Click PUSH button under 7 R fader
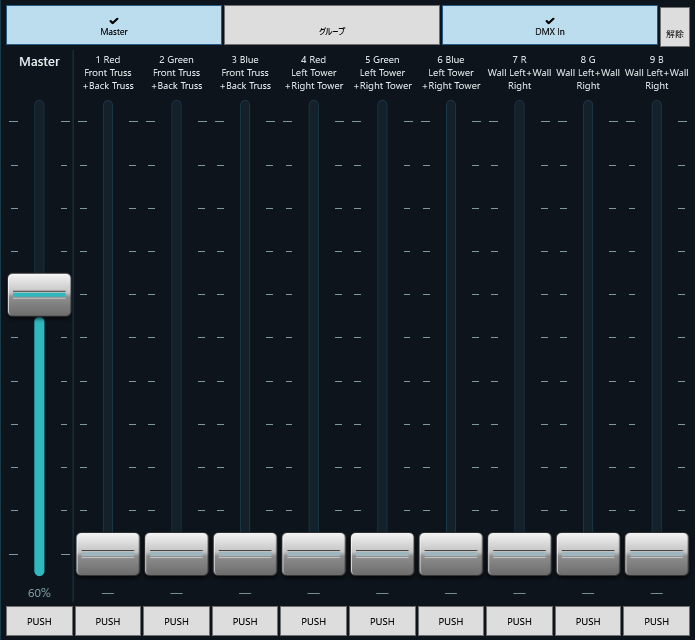 [519, 621]
